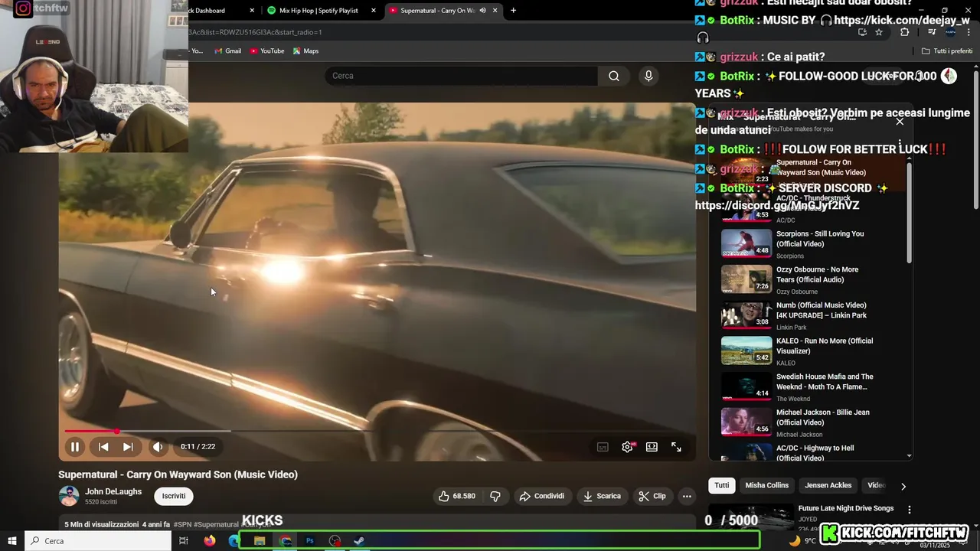Skip to the next video in the mix

click(128, 447)
